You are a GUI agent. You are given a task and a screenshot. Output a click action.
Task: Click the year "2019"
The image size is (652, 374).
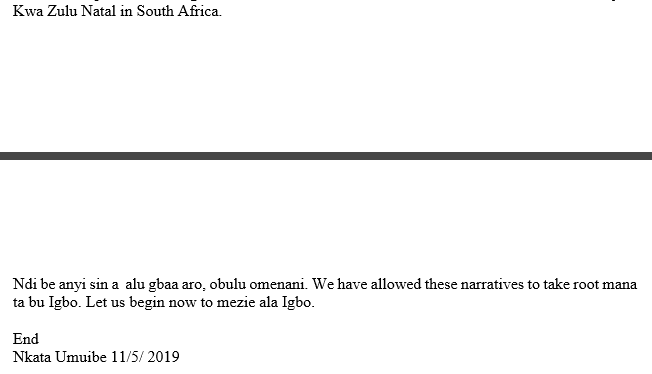pos(163,357)
